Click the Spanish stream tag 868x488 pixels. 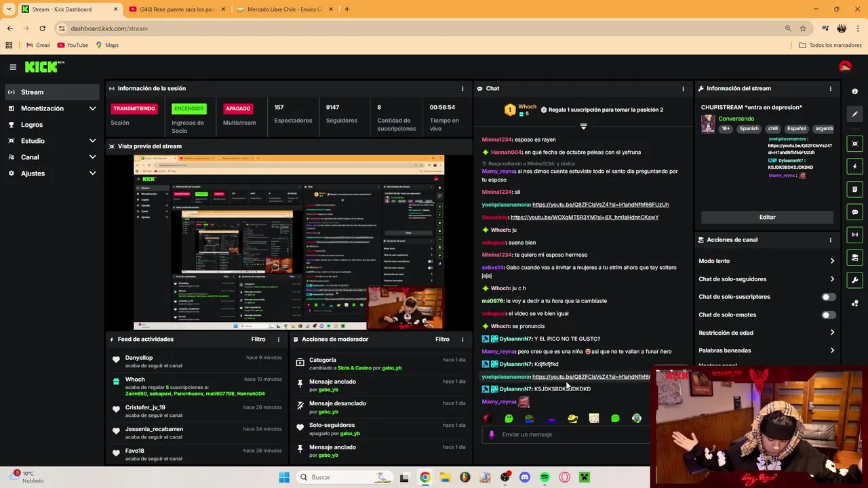point(749,129)
